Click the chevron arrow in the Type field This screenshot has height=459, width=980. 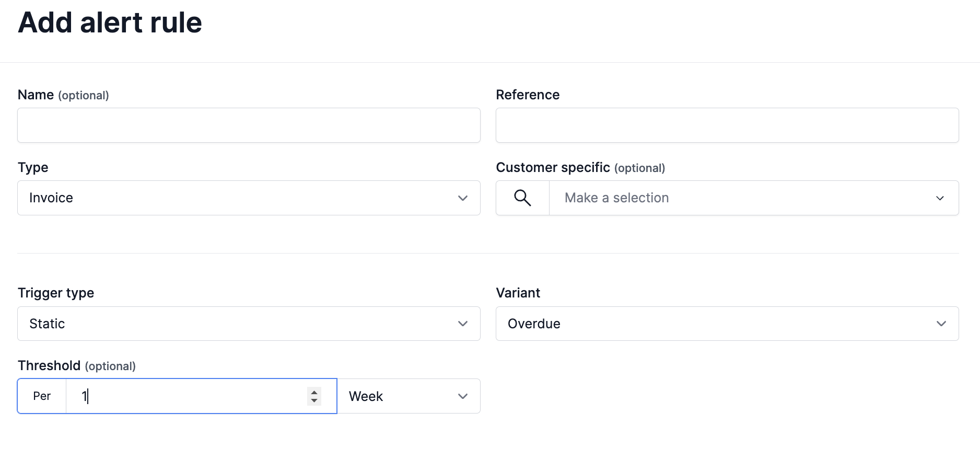click(462, 198)
